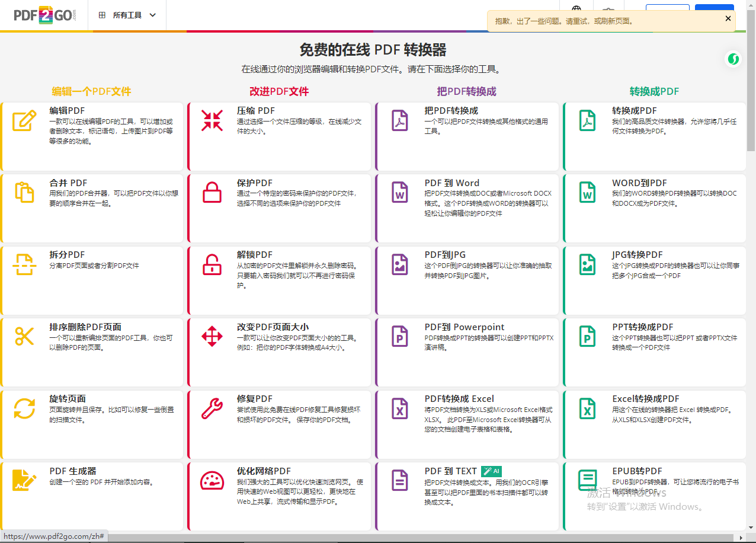Click the 拆分PDF split icon

(24, 264)
